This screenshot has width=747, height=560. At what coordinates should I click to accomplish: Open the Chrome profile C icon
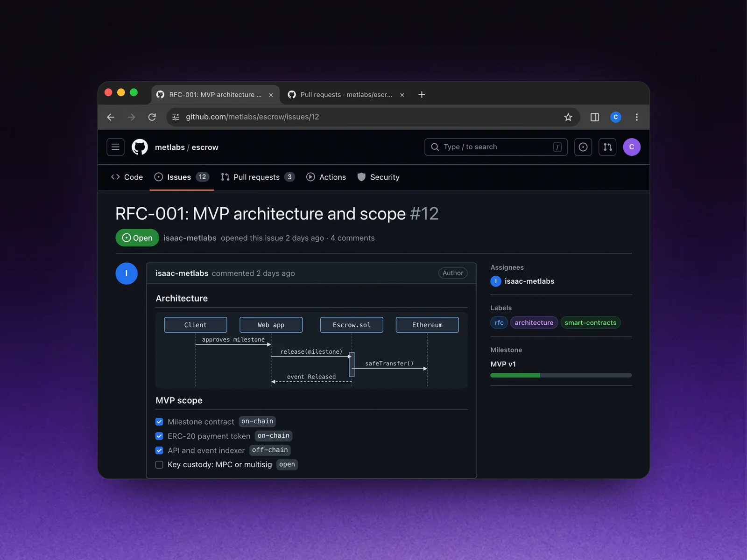616,117
